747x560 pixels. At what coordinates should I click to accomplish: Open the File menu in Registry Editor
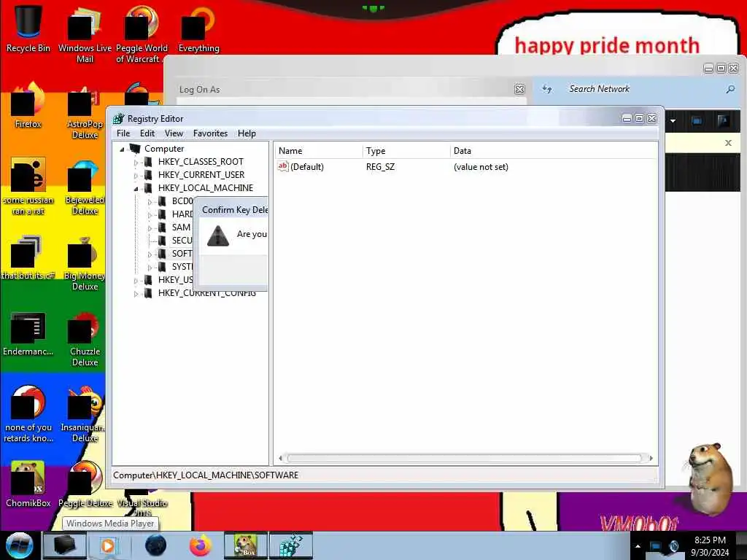[x=123, y=133]
